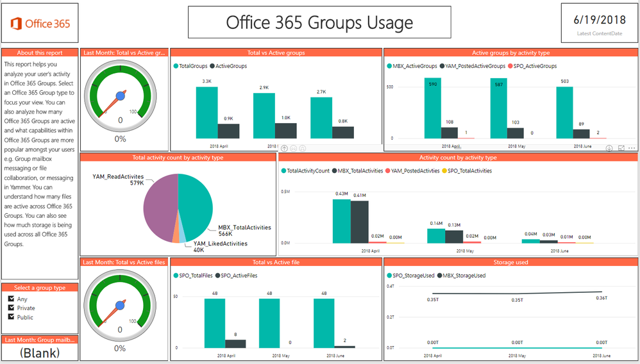
Task: Click the expand all down one level icon
Action: 303,149
